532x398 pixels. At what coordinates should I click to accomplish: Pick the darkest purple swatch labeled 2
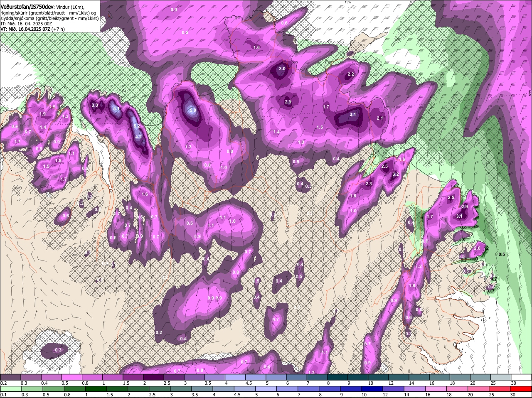tap(153, 377)
